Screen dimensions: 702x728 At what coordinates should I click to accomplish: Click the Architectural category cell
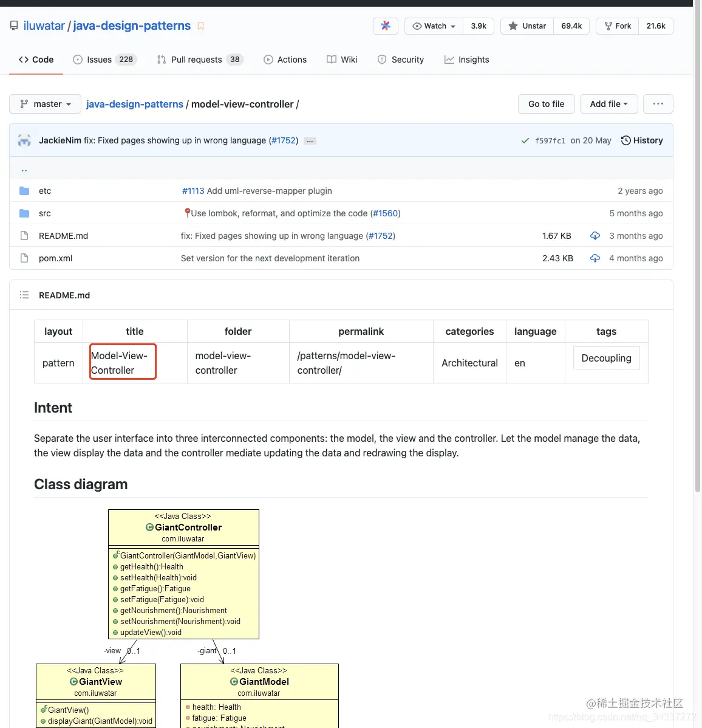(x=469, y=363)
